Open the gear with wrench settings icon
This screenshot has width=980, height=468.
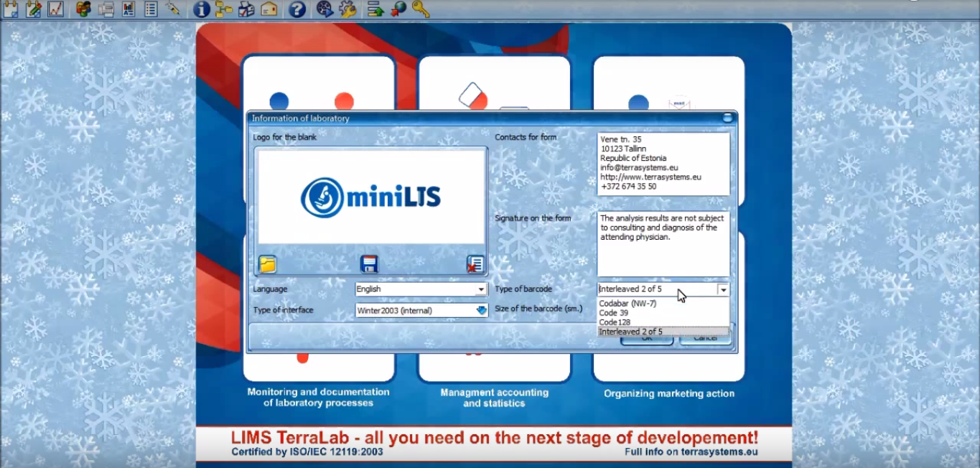pos(347,9)
